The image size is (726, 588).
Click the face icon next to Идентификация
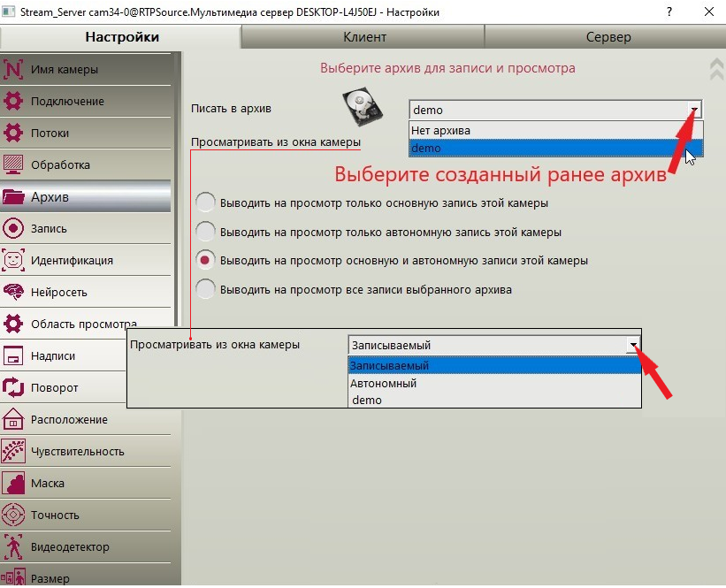[x=13, y=260]
